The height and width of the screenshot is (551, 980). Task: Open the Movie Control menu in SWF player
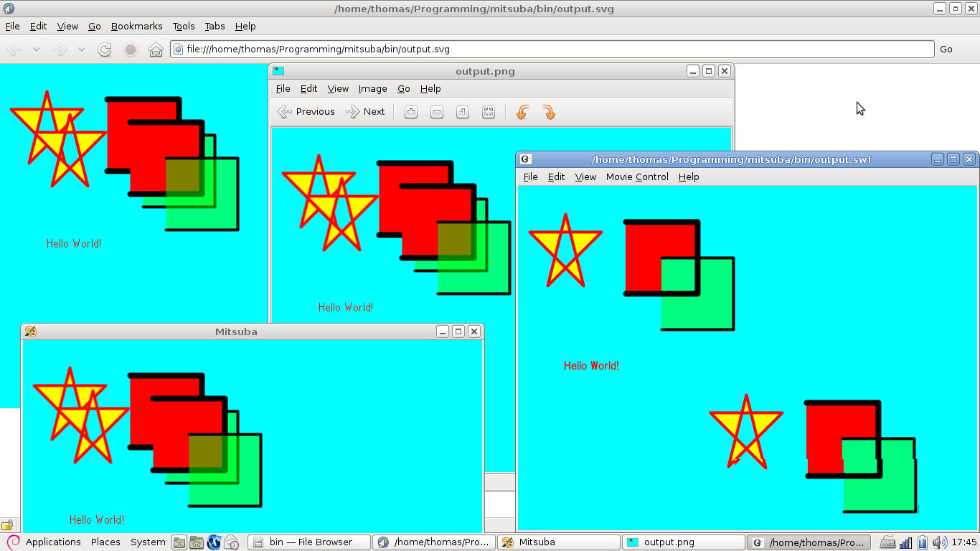[636, 176]
